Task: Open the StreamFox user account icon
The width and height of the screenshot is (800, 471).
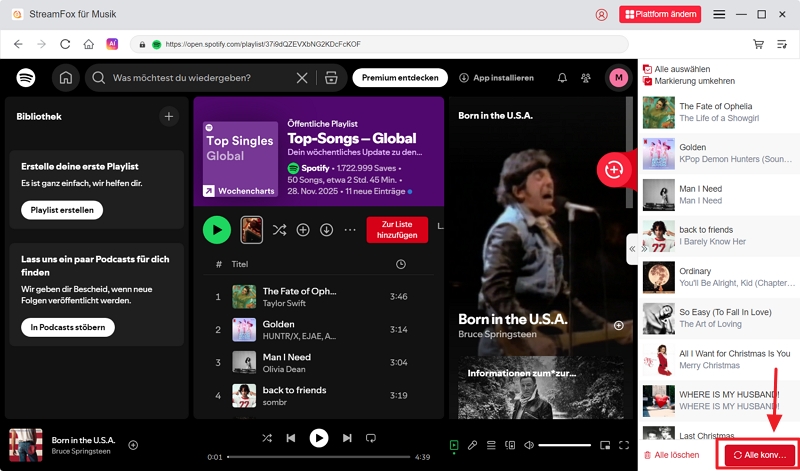Action: pos(602,15)
